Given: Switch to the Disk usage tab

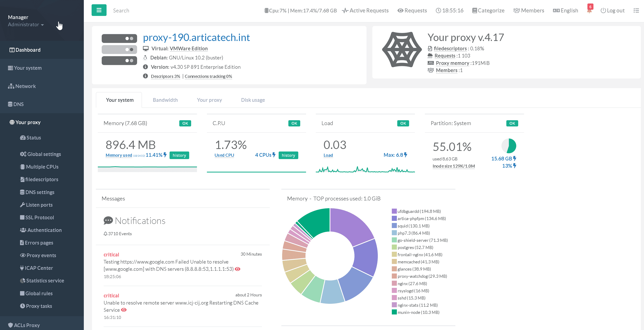Looking at the screenshot, I should [x=253, y=100].
